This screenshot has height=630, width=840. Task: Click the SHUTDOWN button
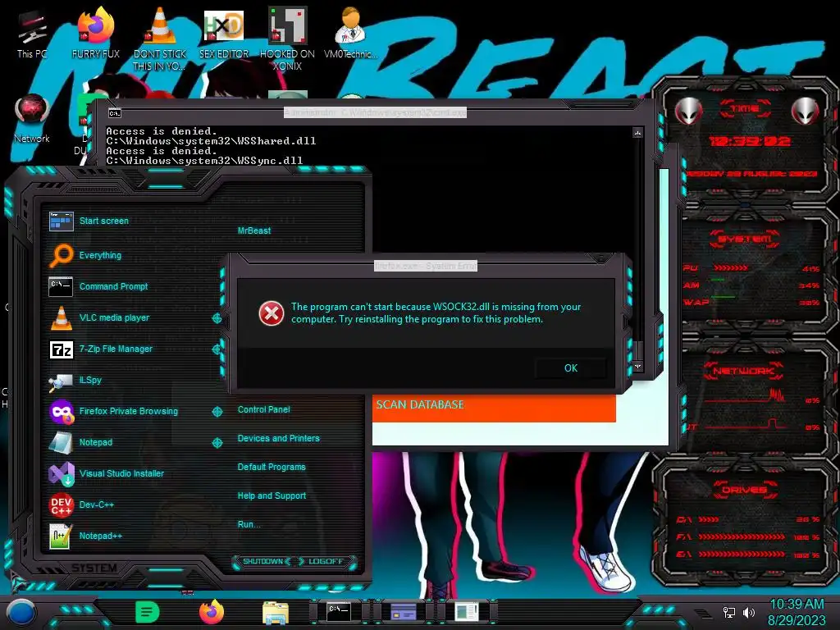click(x=262, y=561)
